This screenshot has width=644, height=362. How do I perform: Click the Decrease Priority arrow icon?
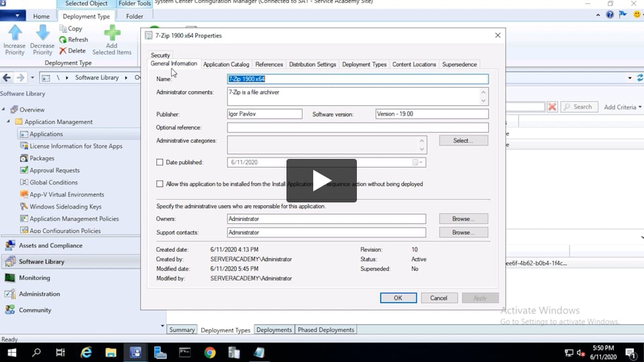pos(42,34)
